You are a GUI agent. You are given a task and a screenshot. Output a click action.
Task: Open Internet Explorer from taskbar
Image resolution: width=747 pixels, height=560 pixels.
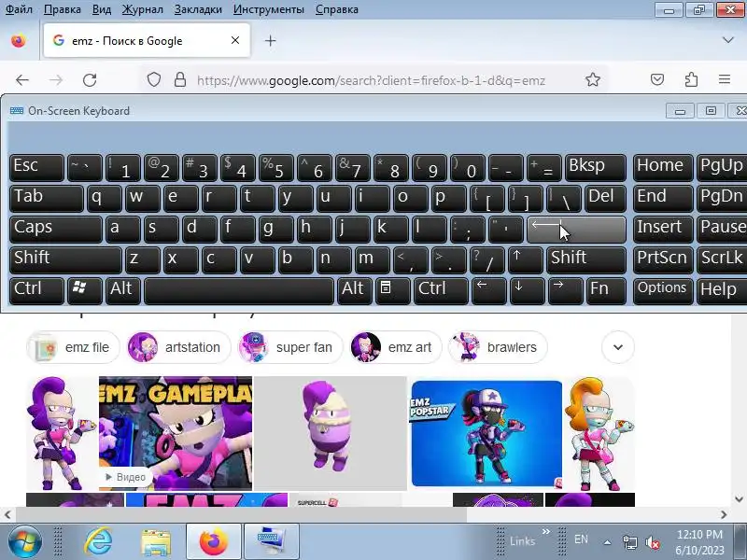98,542
